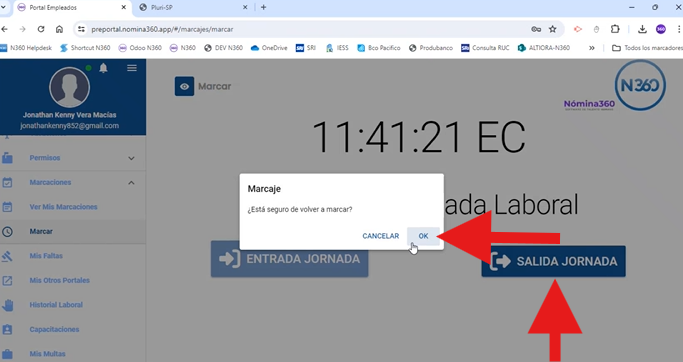The height and width of the screenshot is (362, 683).
Task: Open Mis Faltas in the sidebar
Action: [46, 256]
